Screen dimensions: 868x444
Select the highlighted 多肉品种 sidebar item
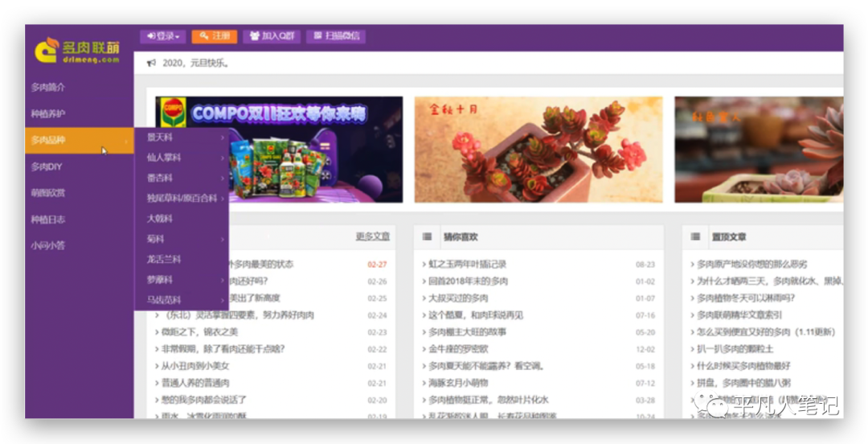79,140
